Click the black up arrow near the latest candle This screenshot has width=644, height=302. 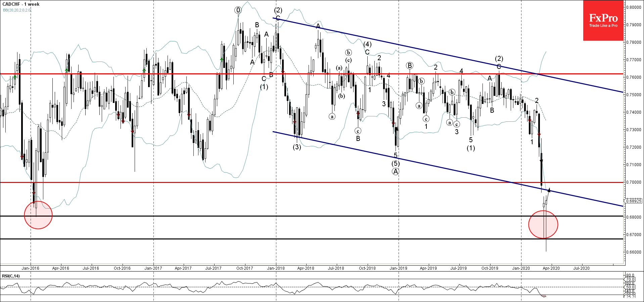click(549, 190)
